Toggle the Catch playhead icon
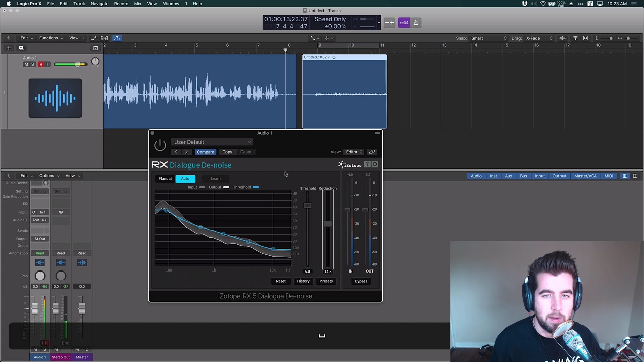644x362 pixels. point(117,38)
